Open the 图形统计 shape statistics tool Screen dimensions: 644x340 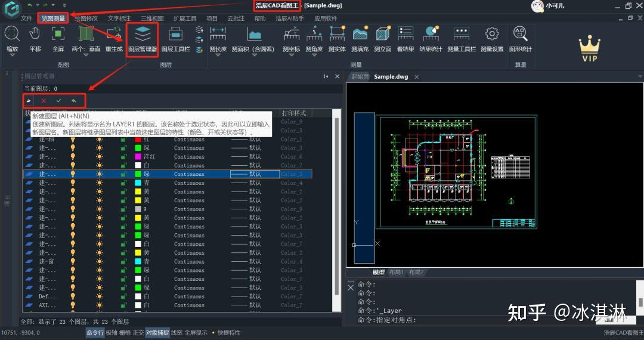521,33
